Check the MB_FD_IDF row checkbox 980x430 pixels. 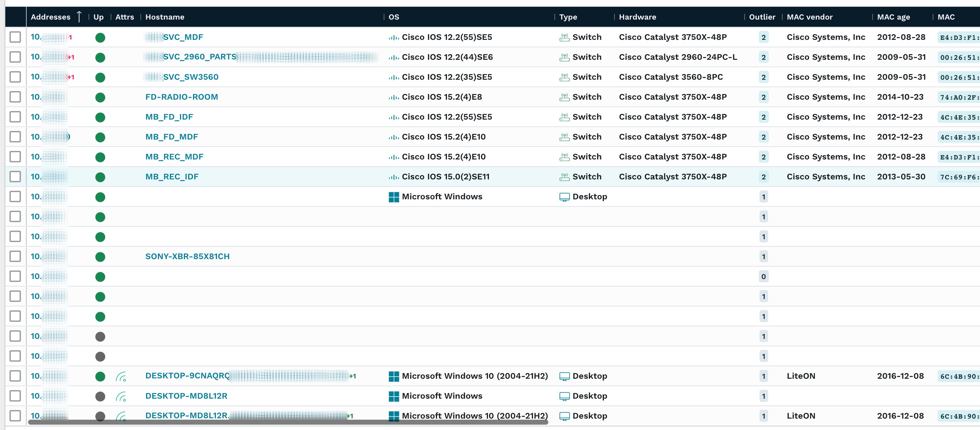15,117
